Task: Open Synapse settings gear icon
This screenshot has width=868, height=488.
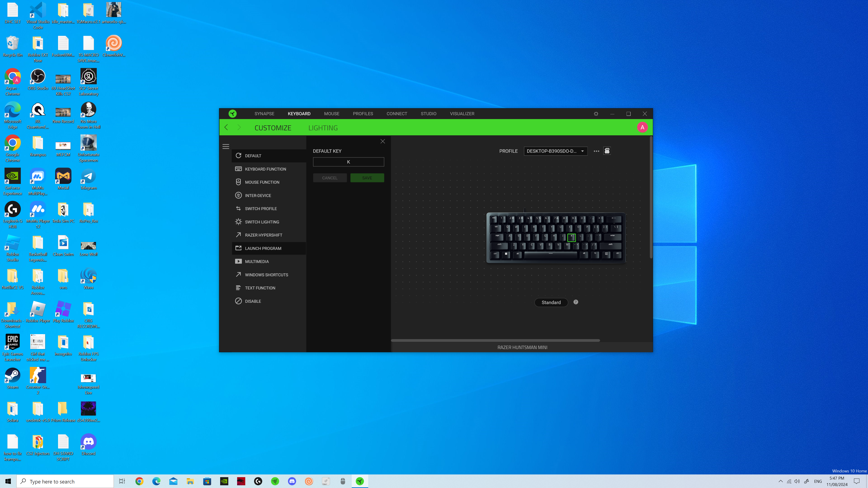Action: click(x=596, y=114)
